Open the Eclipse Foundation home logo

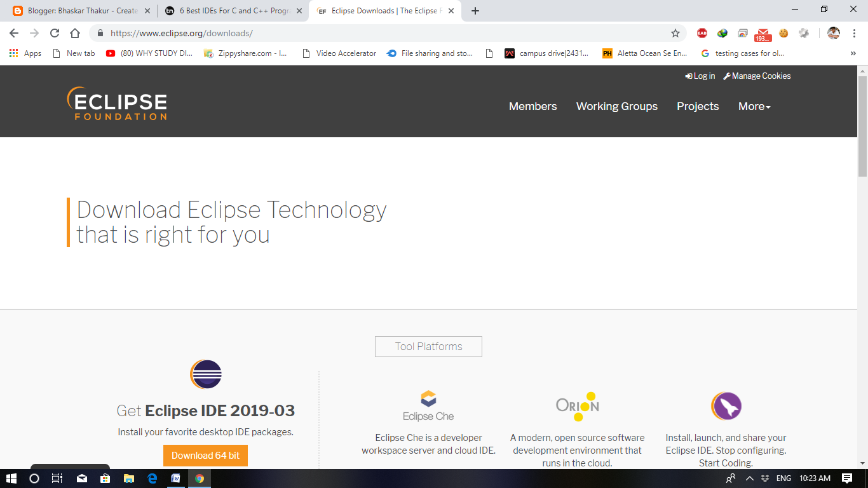(117, 104)
